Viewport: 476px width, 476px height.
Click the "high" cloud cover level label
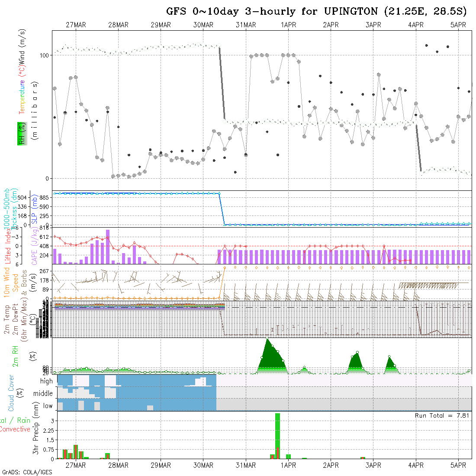point(46,381)
